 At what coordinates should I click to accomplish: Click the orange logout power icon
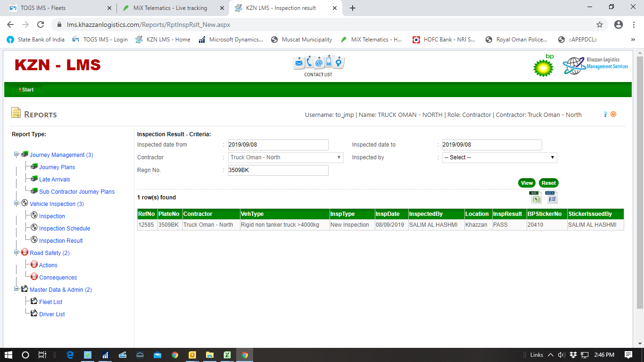pyautogui.click(x=613, y=114)
